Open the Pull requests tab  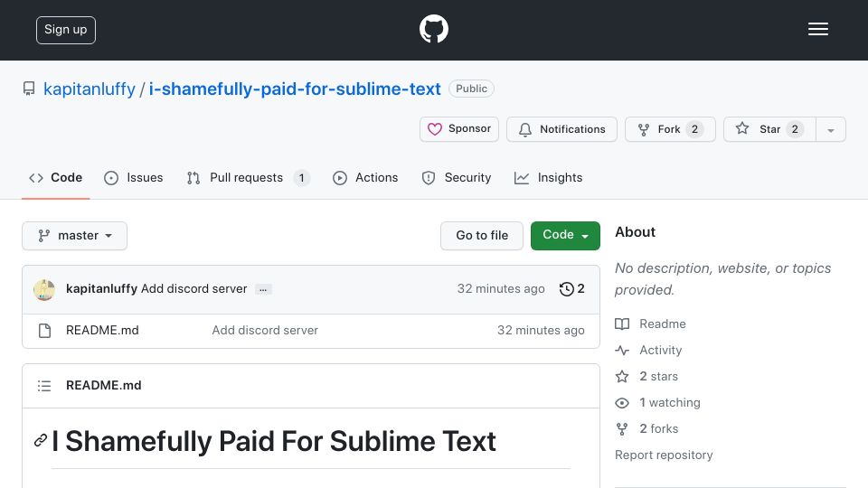(x=248, y=178)
